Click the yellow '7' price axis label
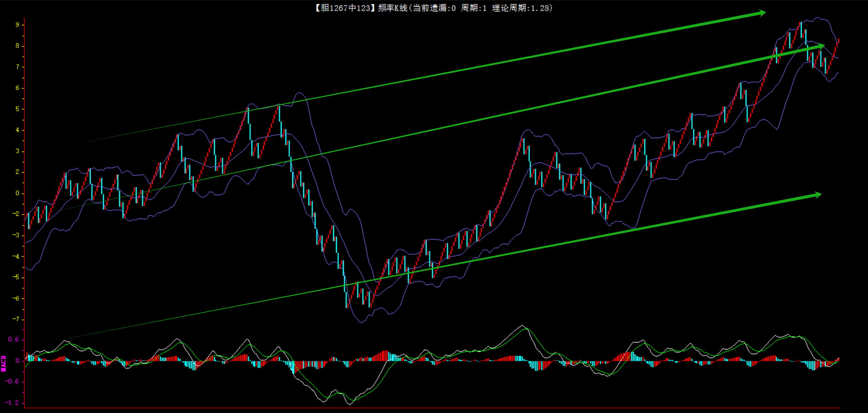 [x=17, y=67]
